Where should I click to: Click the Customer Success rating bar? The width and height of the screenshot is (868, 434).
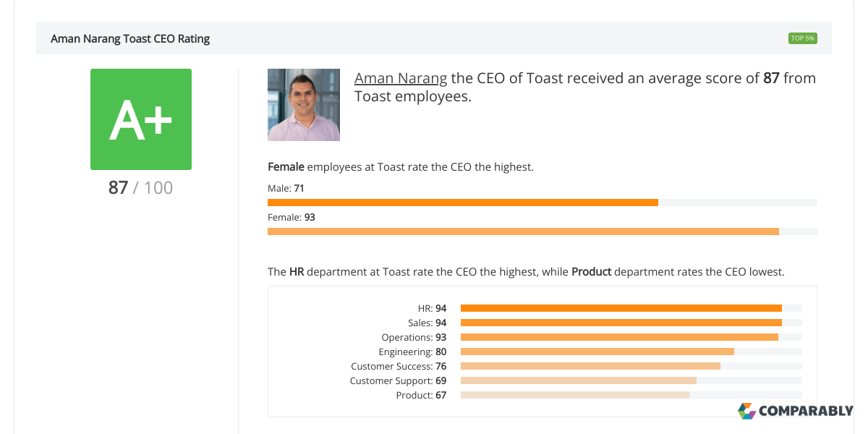click(590, 365)
